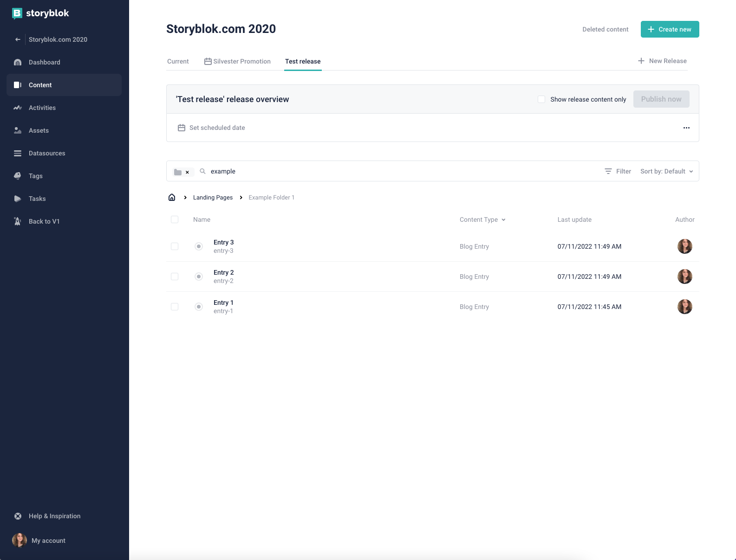This screenshot has width=736, height=560.
Task: Click Set scheduled date
Action: pos(211,128)
